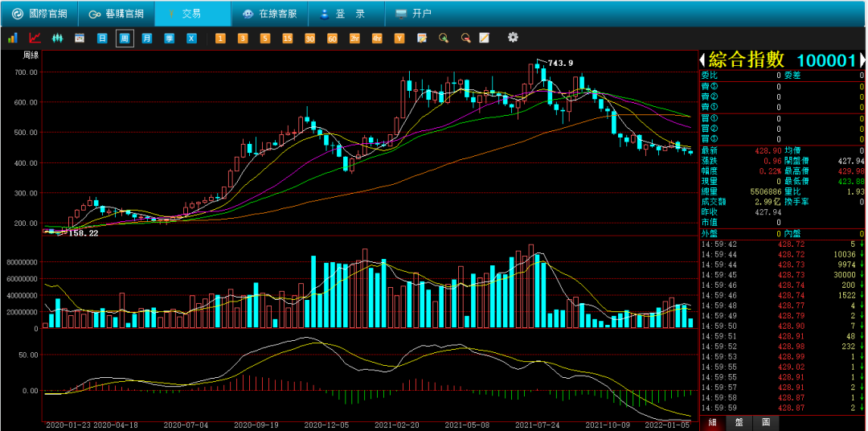Open the bar chart icon in toolbar

(13, 39)
